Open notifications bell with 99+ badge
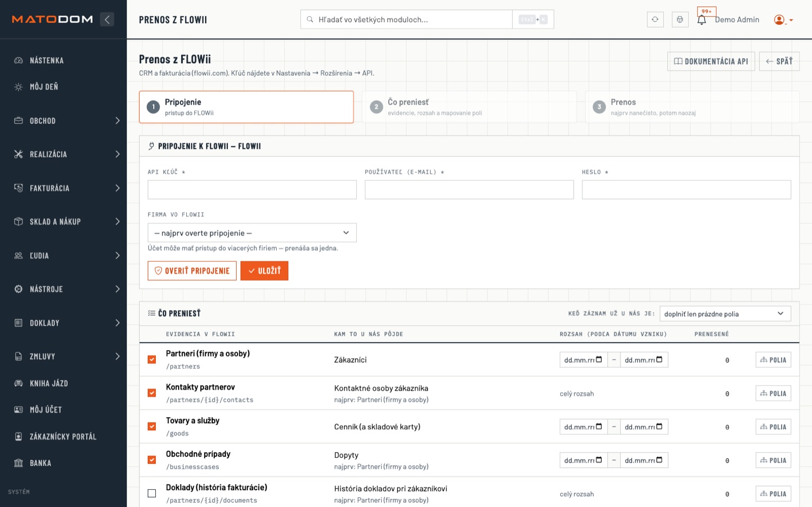This screenshot has height=507, width=812. [702, 19]
